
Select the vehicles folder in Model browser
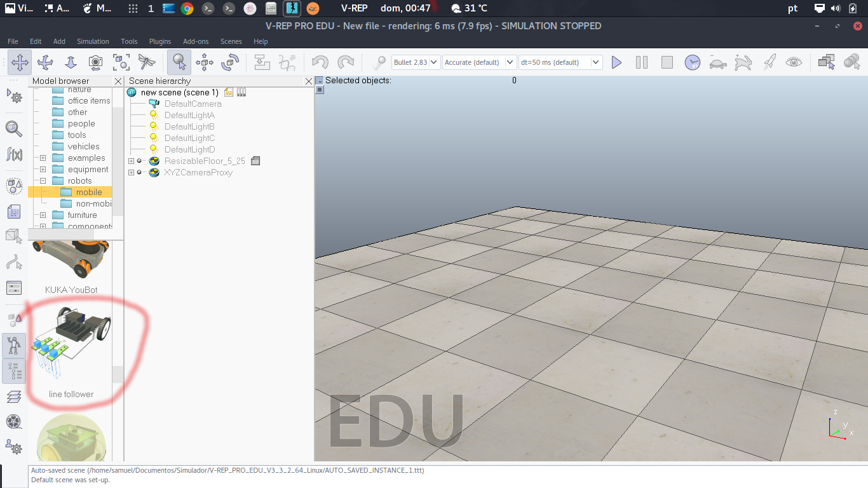pos(83,146)
